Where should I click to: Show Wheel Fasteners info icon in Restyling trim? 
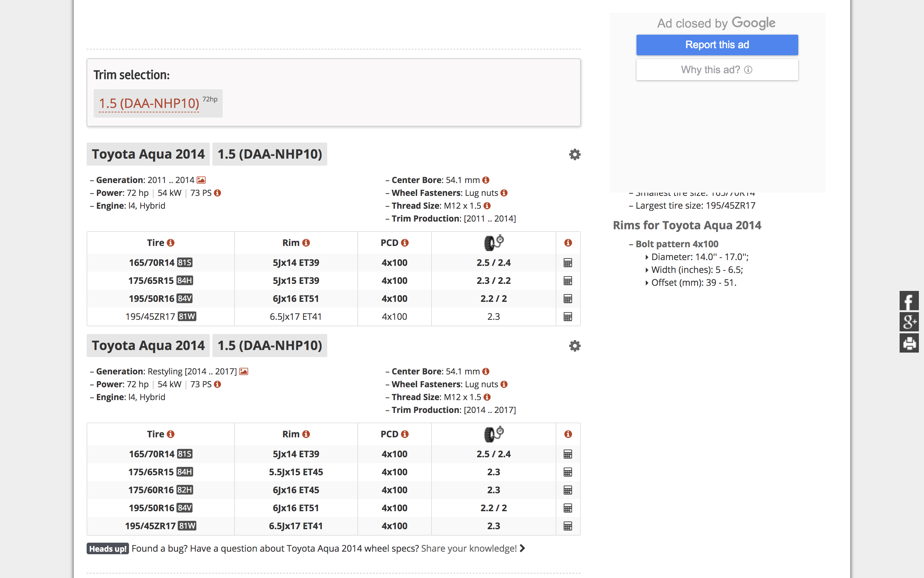504,384
